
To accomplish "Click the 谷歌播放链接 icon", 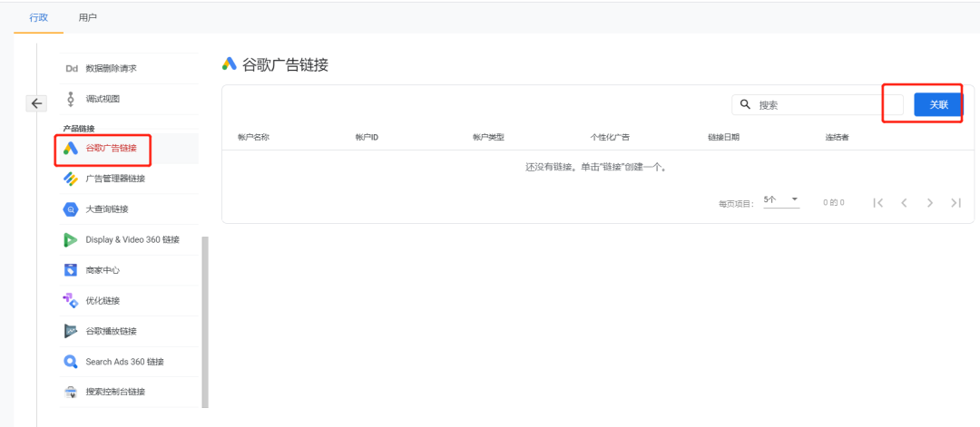I will coord(71,331).
